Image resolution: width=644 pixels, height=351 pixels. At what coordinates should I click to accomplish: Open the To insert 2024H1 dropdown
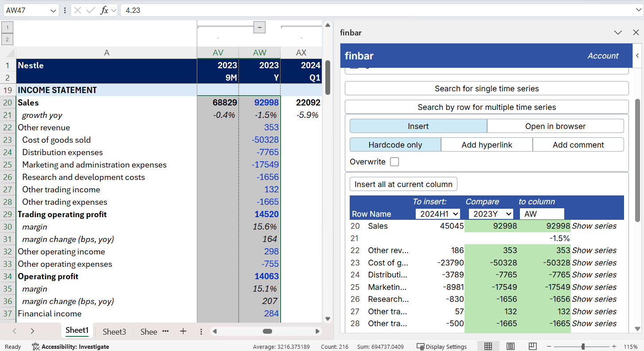(x=438, y=214)
